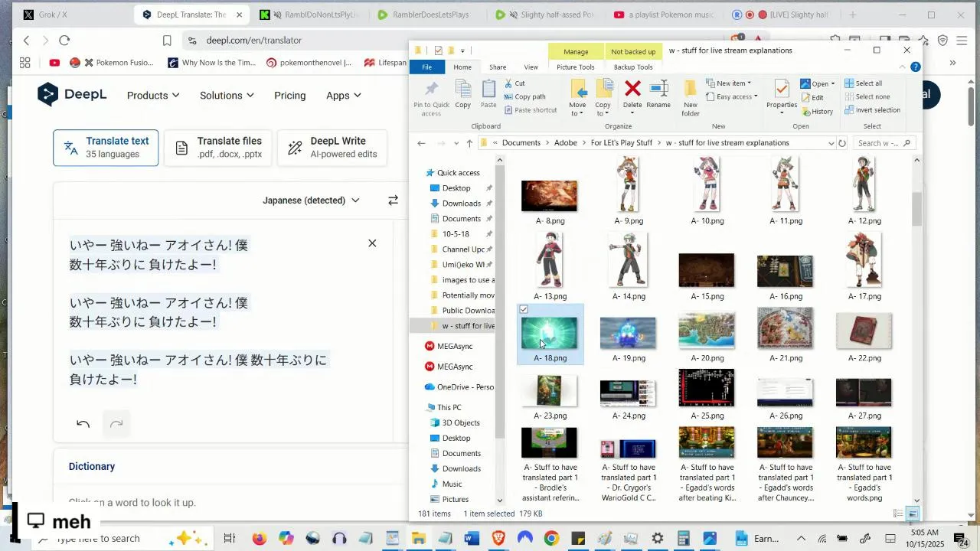Open the Pokemon Fusio... bookmark
The height and width of the screenshot is (551, 980).
point(119,63)
